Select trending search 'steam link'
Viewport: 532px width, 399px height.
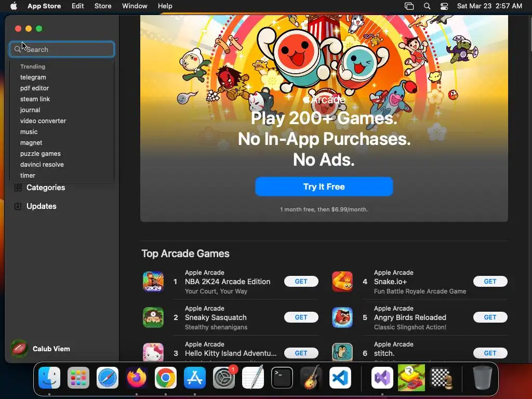click(35, 99)
